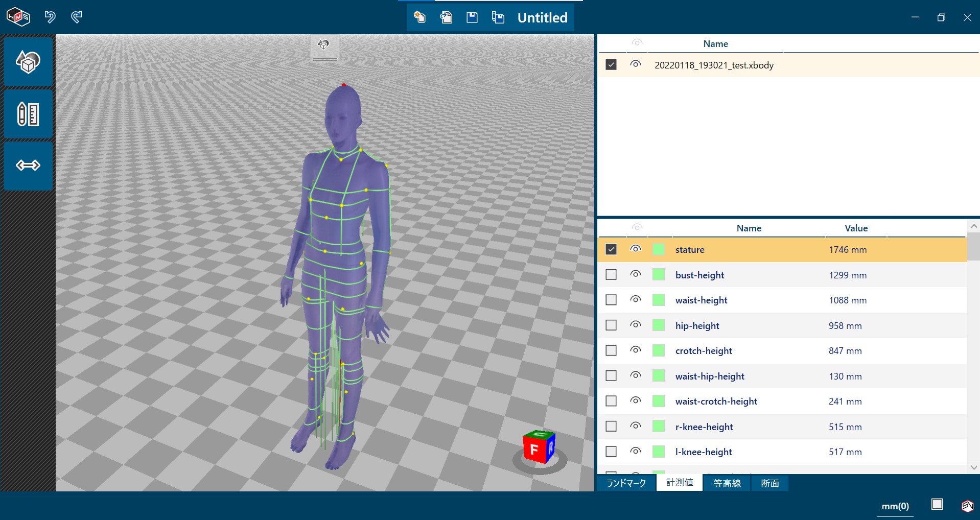
Task: Sort by Value column header
Action: pyautogui.click(x=856, y=228)
